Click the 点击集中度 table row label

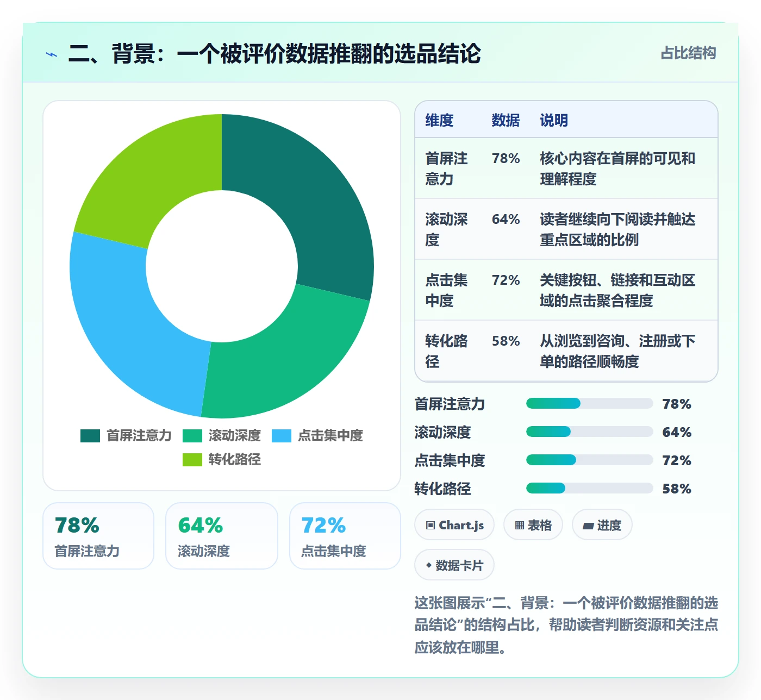[446, 290]
